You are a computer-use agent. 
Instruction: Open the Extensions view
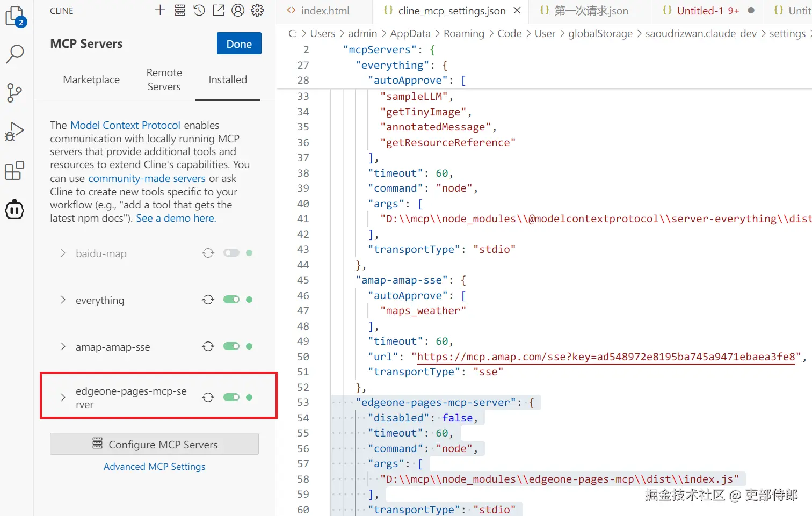coord(15,171)
